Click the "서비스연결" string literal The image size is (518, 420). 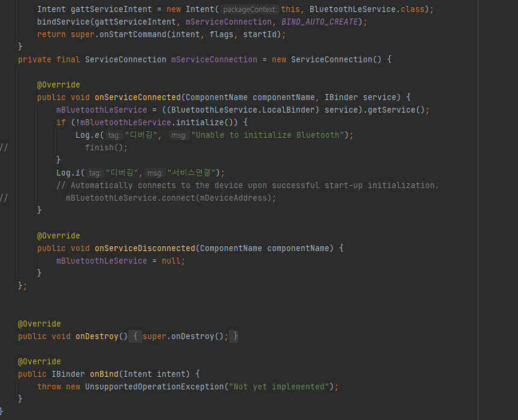coord(191,173)
